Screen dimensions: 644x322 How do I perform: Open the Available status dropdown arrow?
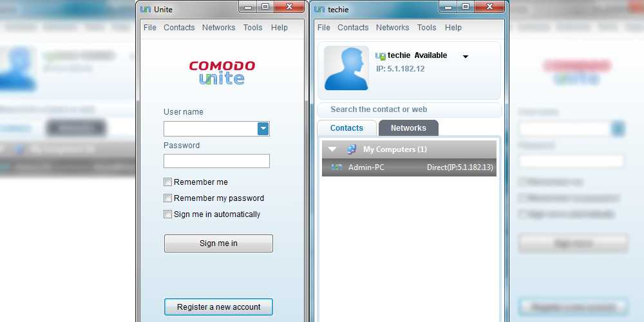point(466,57)
